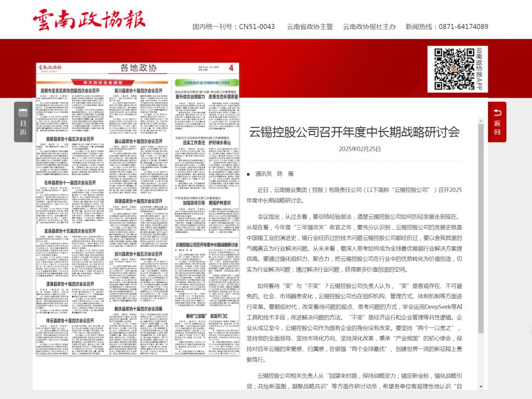
Task: Click the article vertical scrollbar thumb
Action: [x=481, y=229]
